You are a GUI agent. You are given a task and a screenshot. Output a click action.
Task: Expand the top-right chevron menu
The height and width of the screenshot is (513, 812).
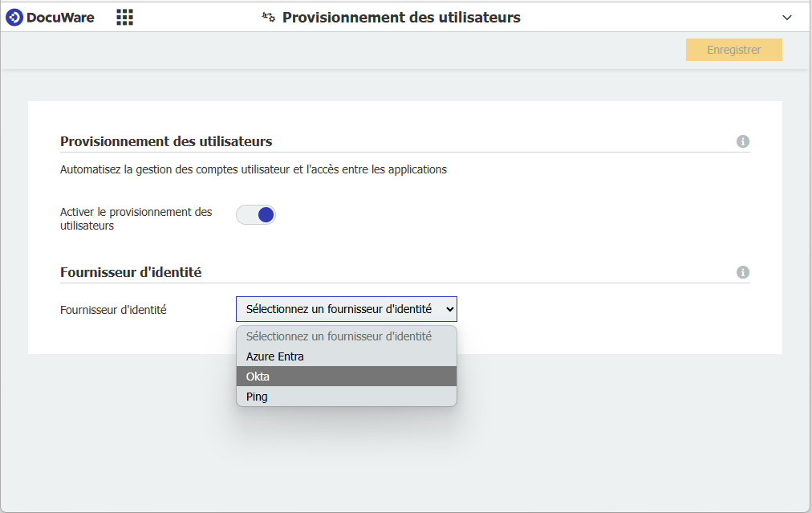786,18
